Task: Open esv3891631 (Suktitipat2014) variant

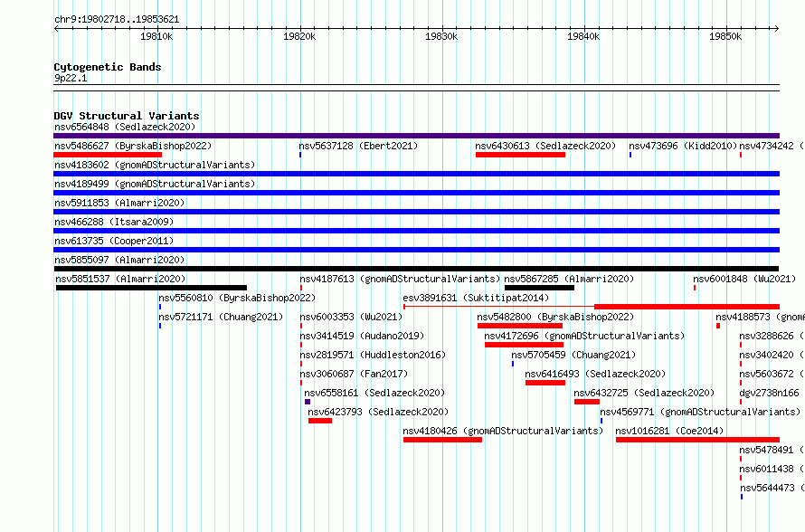Action: coord(476,298)
